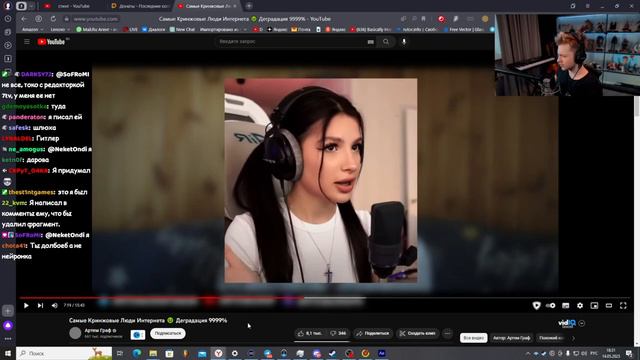Click the magnifier search button
This screenshot has width=640, height=360.
point(386,42)
